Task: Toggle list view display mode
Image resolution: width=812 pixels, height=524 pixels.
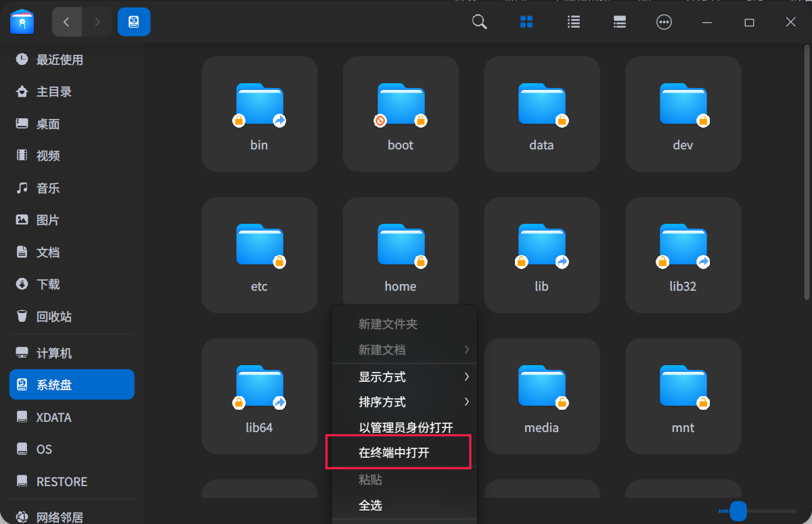Action: tap(573, 22)
